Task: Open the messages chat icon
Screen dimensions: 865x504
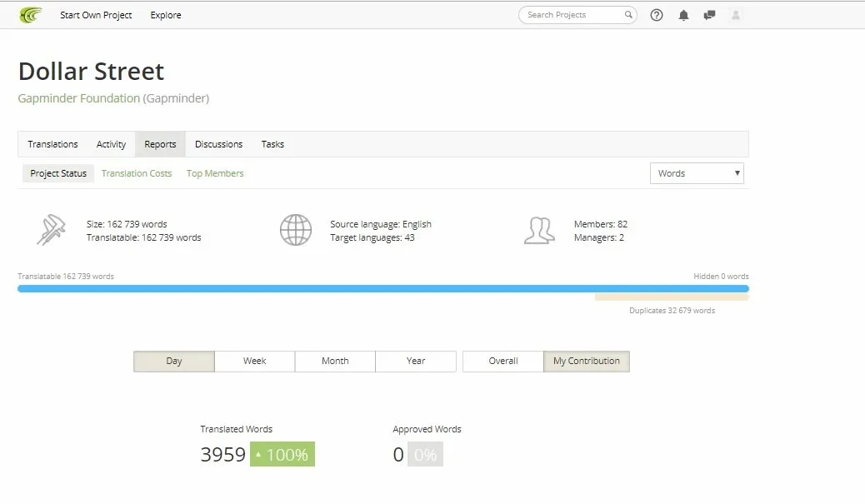Action: point(709,15)
